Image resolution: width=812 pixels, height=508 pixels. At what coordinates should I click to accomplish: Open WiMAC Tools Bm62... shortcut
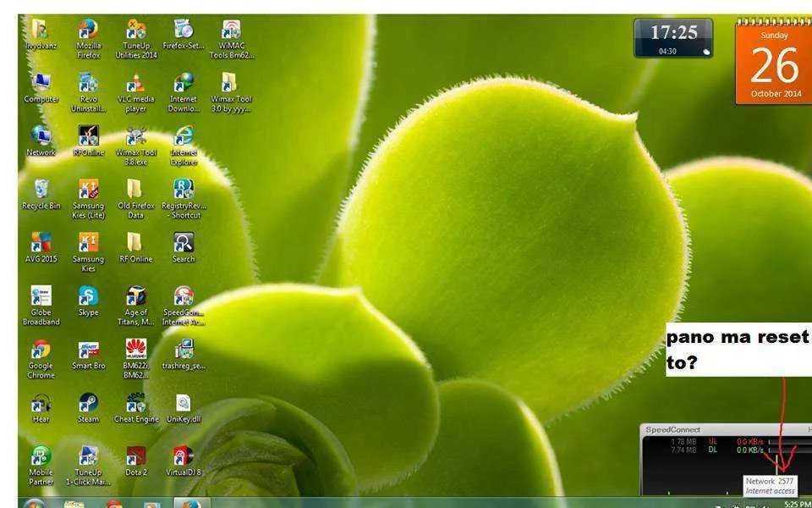pos(232,39)
